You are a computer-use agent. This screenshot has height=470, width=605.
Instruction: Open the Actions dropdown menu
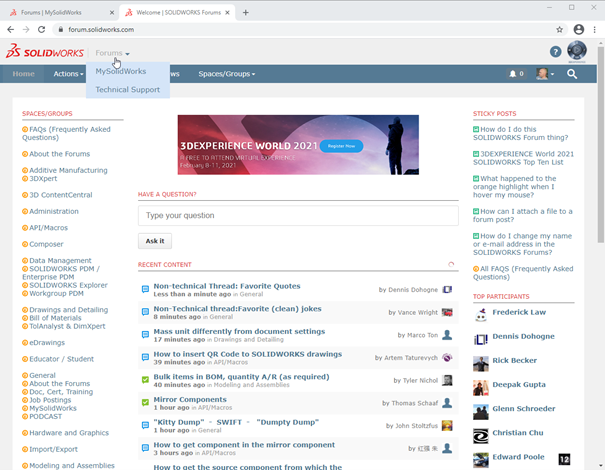[x=68, y=74]
